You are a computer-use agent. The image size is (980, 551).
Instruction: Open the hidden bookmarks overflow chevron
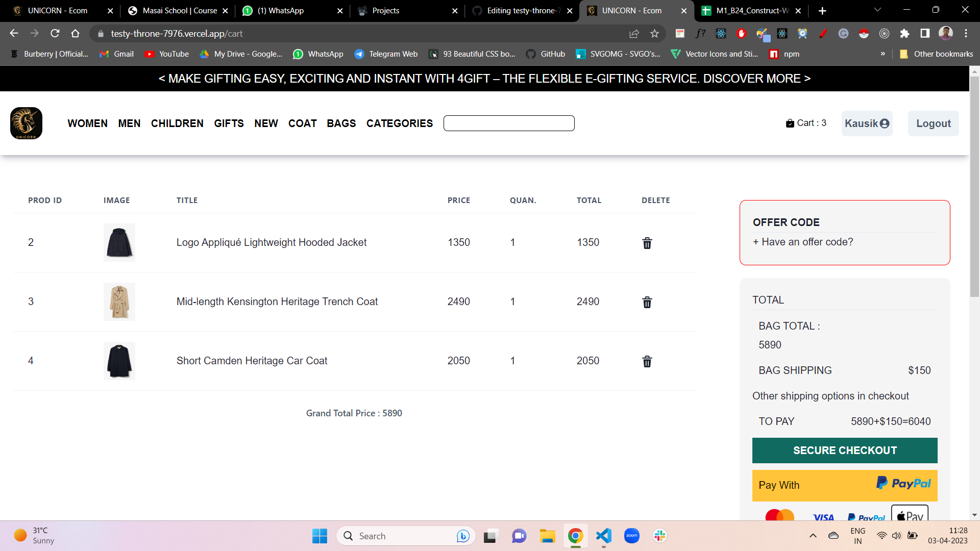[883, 54]
